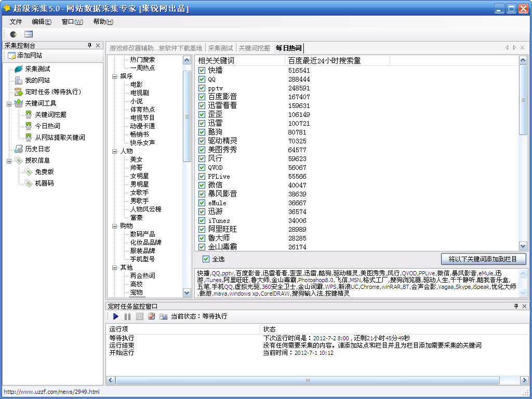Collapse the 购物 category
Screen dimensions: 532x399
[x=115, y=226]
